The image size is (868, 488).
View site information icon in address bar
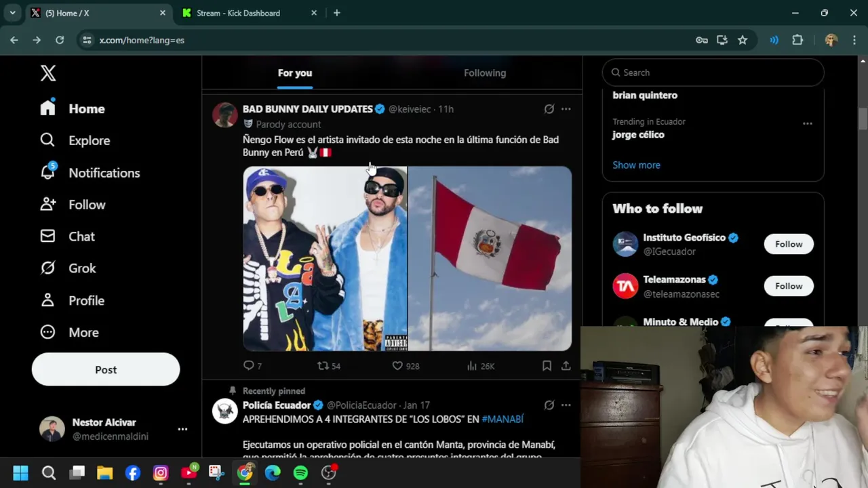click(87, 40)
